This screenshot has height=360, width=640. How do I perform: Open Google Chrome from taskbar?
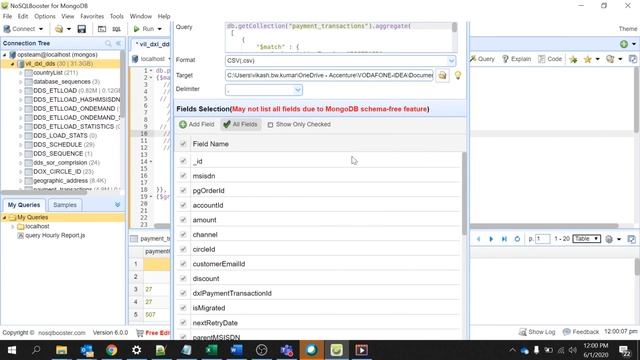[111, 350]
